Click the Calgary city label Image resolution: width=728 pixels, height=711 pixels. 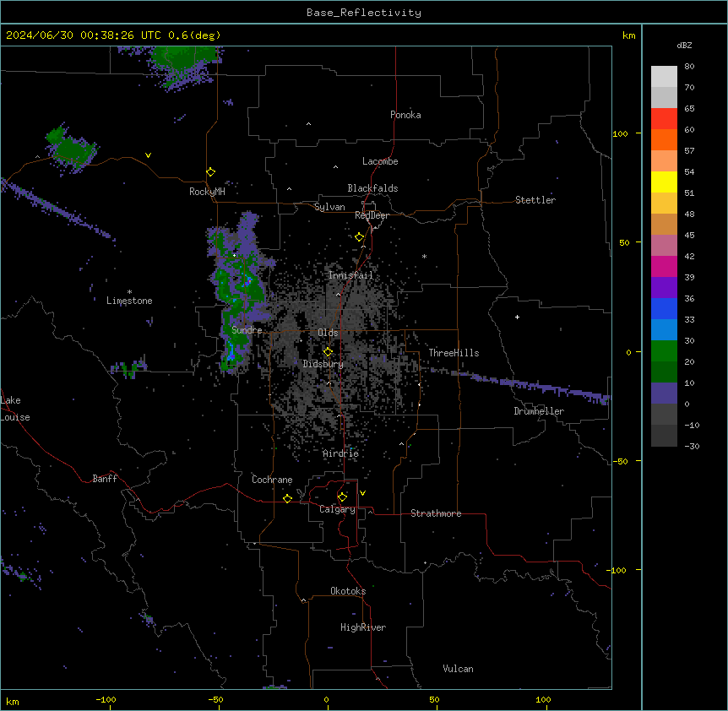click(338, 509)
